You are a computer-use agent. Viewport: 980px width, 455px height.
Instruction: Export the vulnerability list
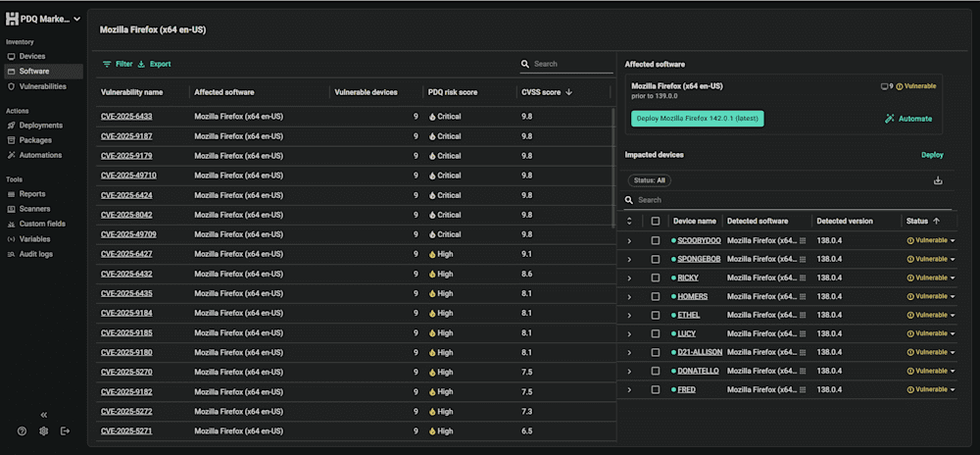154,64
